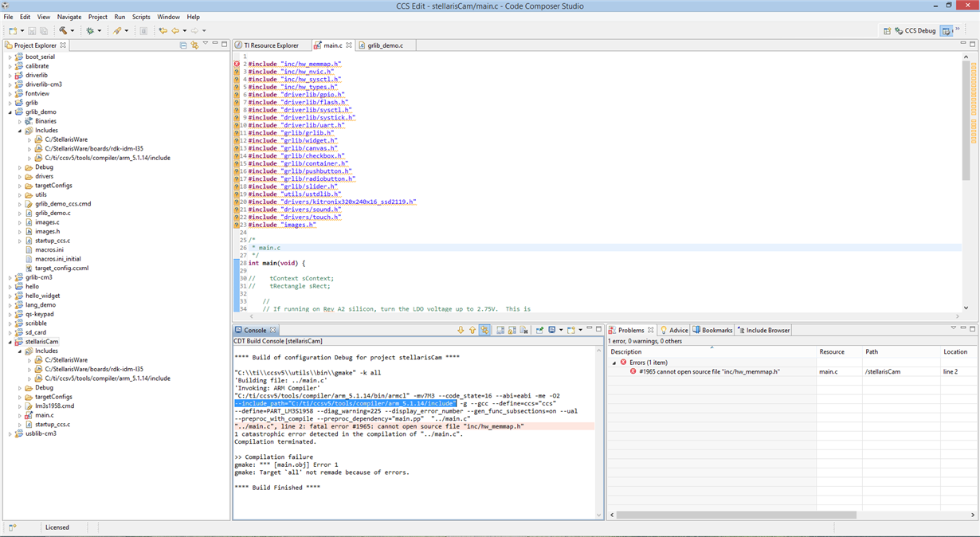This screenshot has height=537, width=980.
Task: Click the New project wizard icon
Action: 13,31
